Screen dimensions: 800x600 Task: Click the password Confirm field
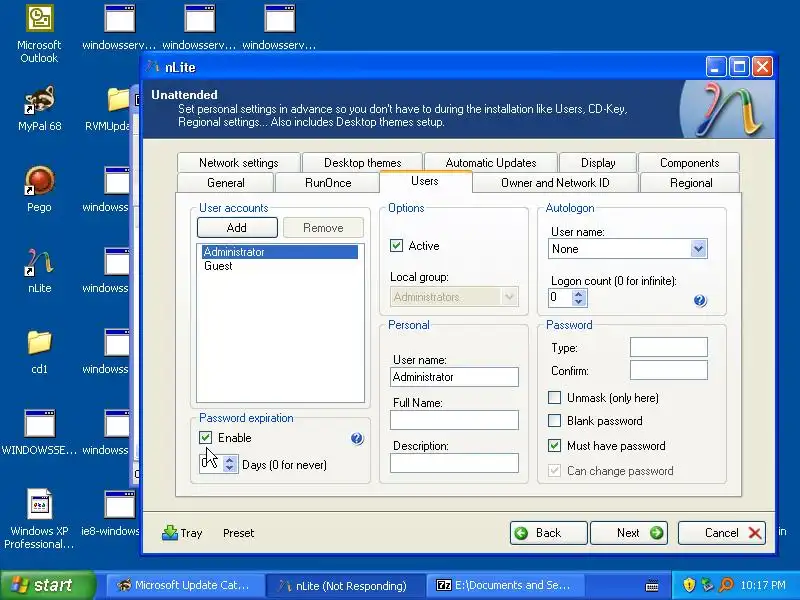click(x=668, y=370)
